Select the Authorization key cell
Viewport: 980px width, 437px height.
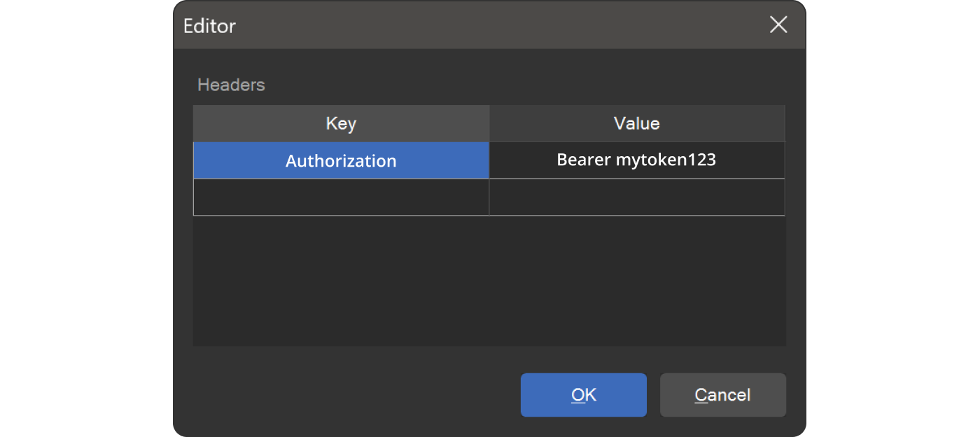tap(341, 160)
